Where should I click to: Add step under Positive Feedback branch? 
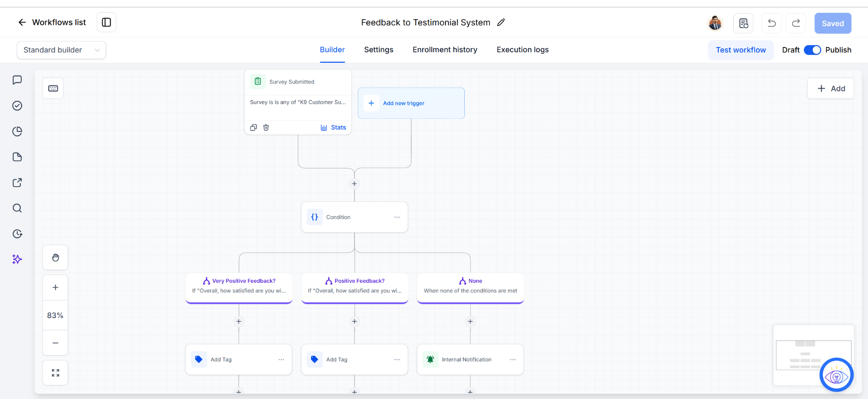pos(354,321)
